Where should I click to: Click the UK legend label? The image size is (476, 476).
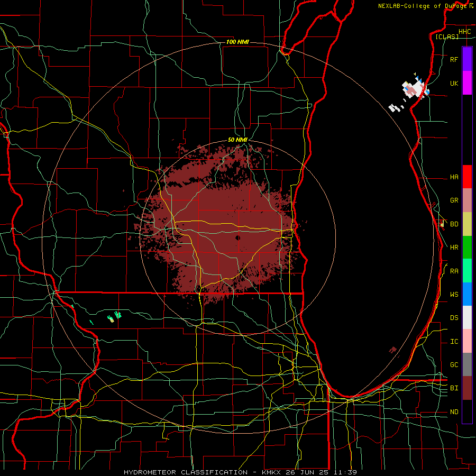coord(454,83)
